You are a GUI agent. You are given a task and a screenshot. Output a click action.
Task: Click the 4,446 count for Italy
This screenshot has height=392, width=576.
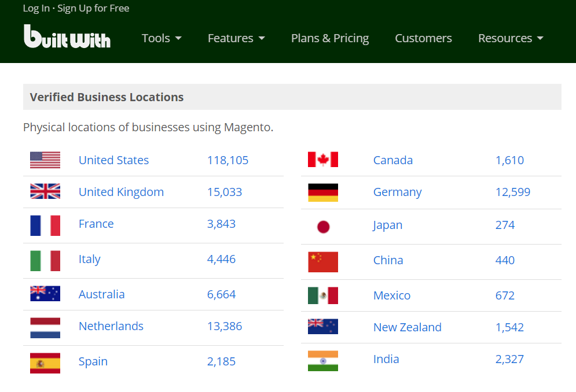pyautogui.click(x=221, y=259)
